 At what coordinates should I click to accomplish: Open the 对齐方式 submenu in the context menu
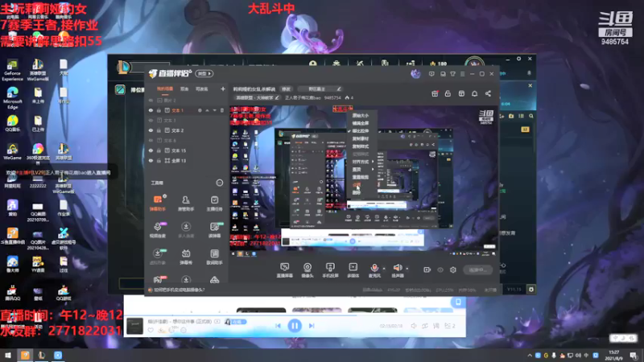click(362, 162)
